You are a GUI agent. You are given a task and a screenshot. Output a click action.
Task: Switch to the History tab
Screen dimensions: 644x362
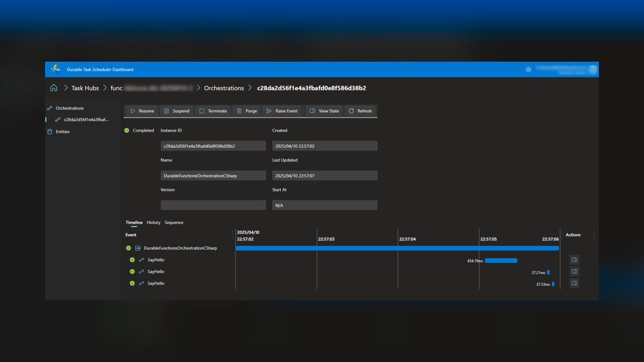[x=153, y=223]
